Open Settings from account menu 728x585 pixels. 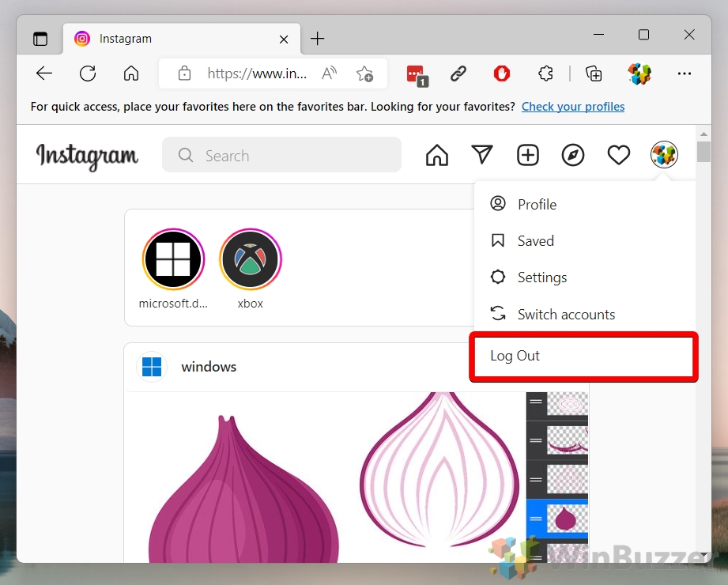[584, 277]
